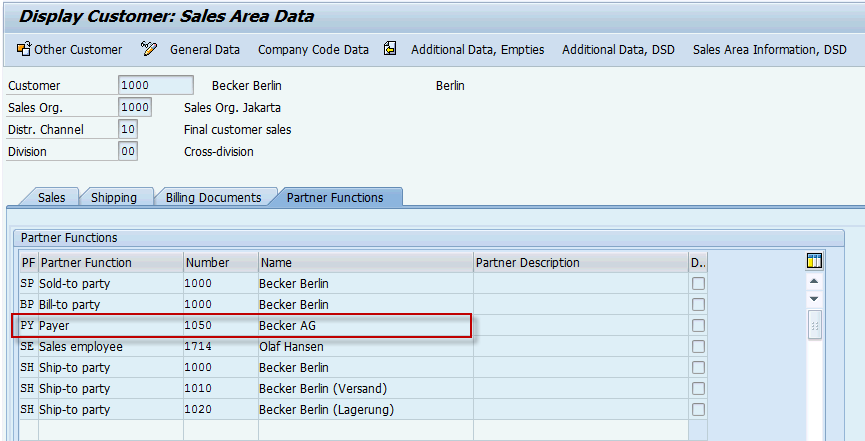Open Company Code Data
The height and width of the screenshot is (441, 865).
[313, 49]
